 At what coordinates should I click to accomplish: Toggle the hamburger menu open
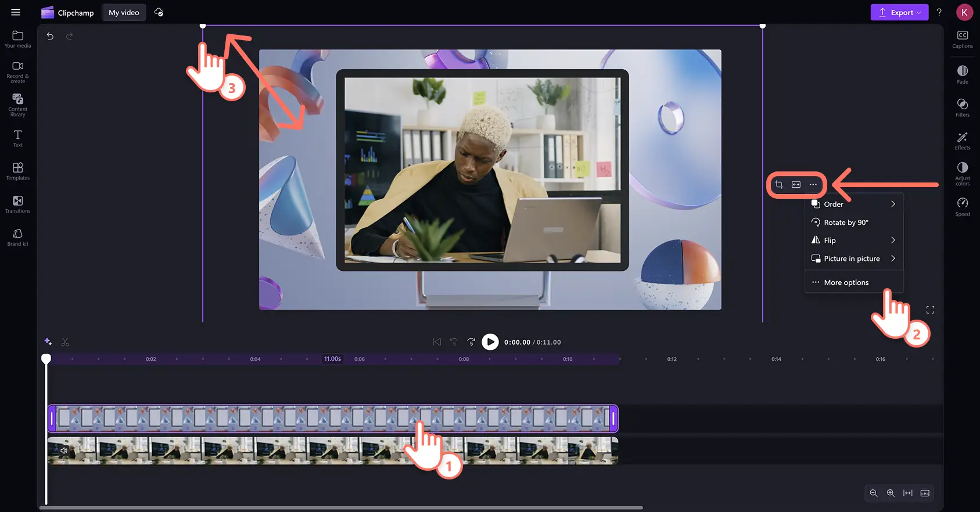(16, 12)
